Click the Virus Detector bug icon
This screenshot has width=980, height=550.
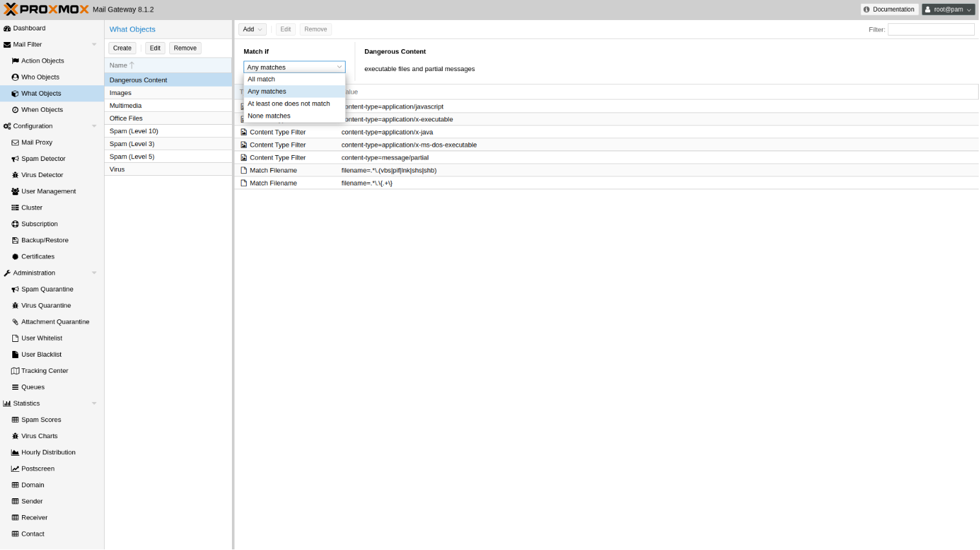tap(15, 175)
